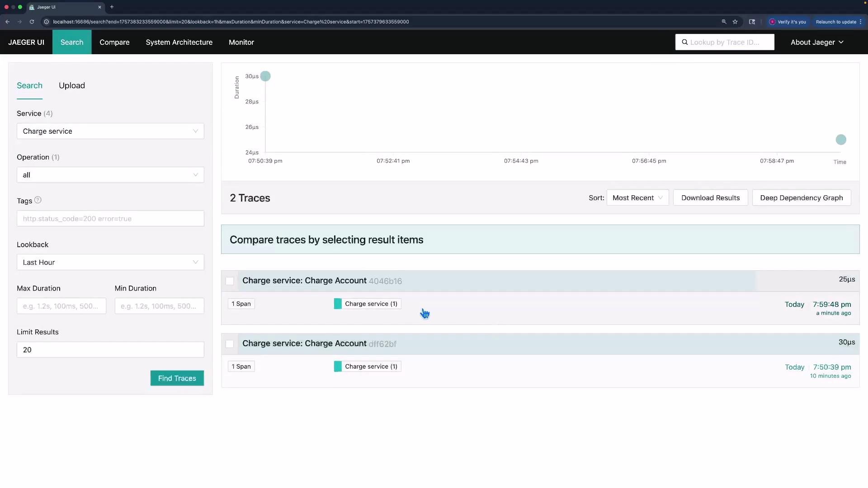
Task: Open the Deep Dependency Graph
Action: click(802, 198)
